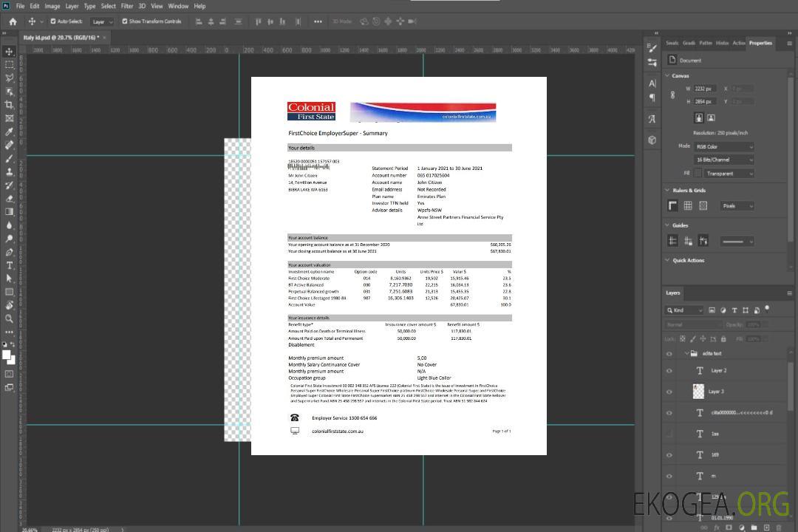Screen dimensions: 798x532
Task: Click the link width and height chain icon
Action: coord(673,95)
